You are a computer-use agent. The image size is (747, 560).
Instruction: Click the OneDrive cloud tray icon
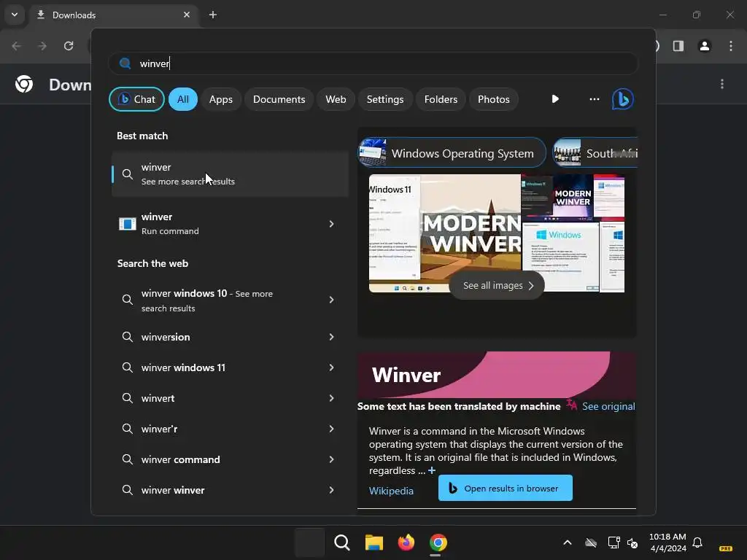[x=591, y=542]
